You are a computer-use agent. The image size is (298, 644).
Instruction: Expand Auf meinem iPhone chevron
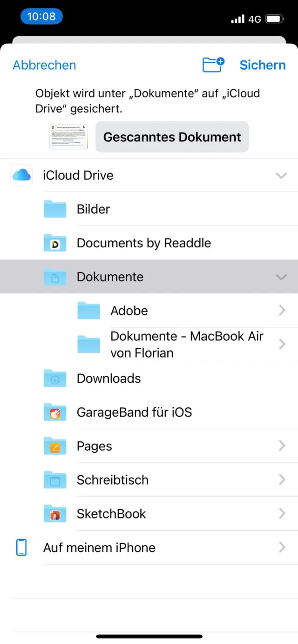click(x=282, y=548)
